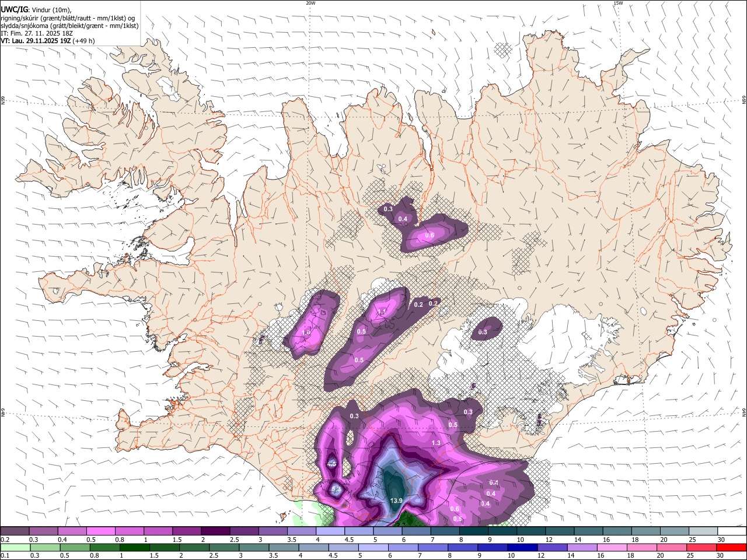This screenshot has height=560, width=747.
Task: Pick the pale green 0.1–0.3 swatch in the bottom legend row
Action: (15, 548)
